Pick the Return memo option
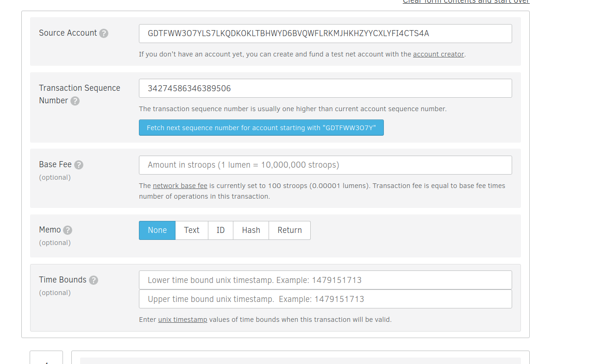 (x=289, y=230)
